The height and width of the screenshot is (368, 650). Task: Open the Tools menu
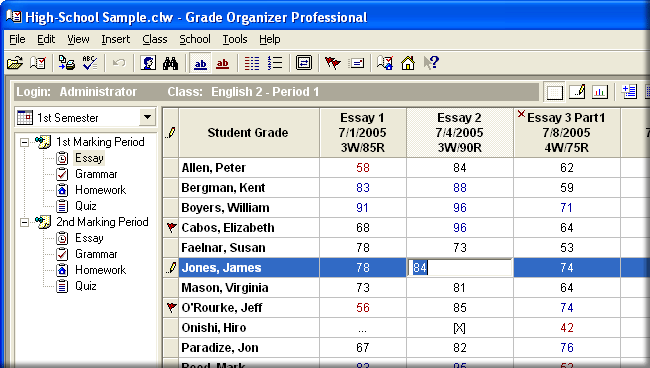235,39
